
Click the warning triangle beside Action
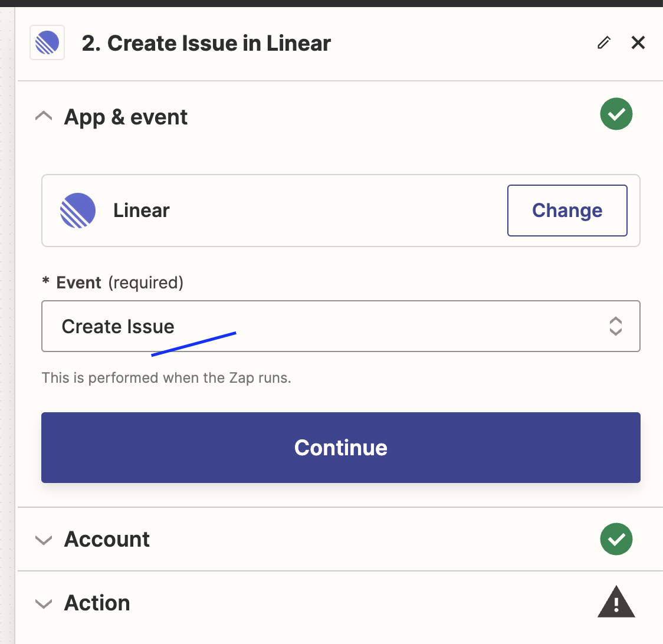[616, 602]
